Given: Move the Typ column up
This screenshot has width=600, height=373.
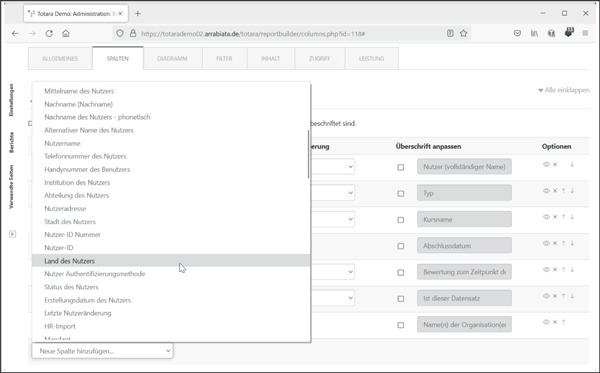Looking at the screenshot, I should pos(564,191).
